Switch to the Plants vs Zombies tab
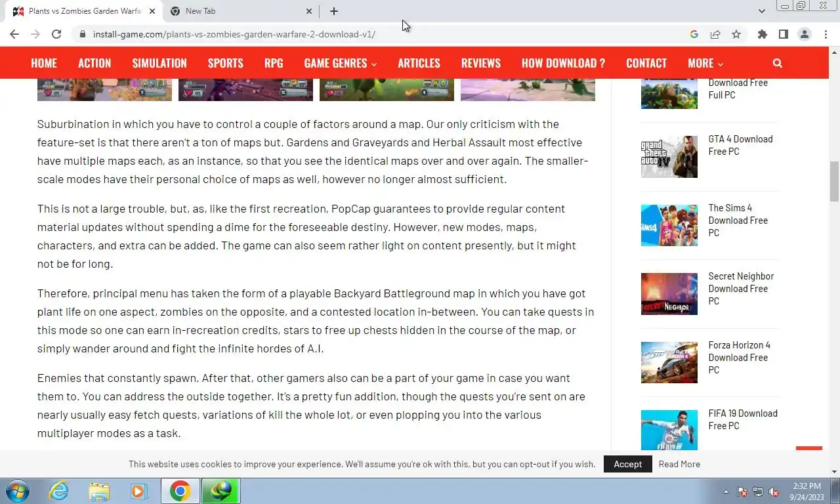840x504 pixels. pyautogui.click(x=85, y=11)
